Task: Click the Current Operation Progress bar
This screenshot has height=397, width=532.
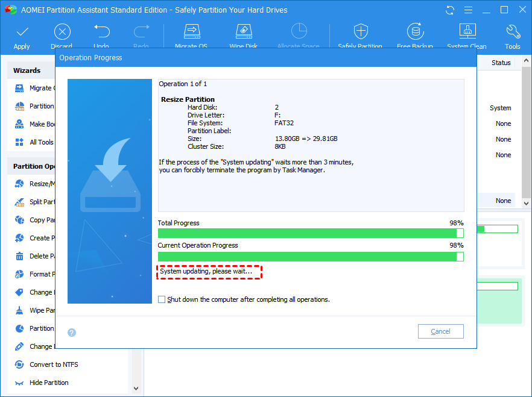Action: tap(311, 257)
